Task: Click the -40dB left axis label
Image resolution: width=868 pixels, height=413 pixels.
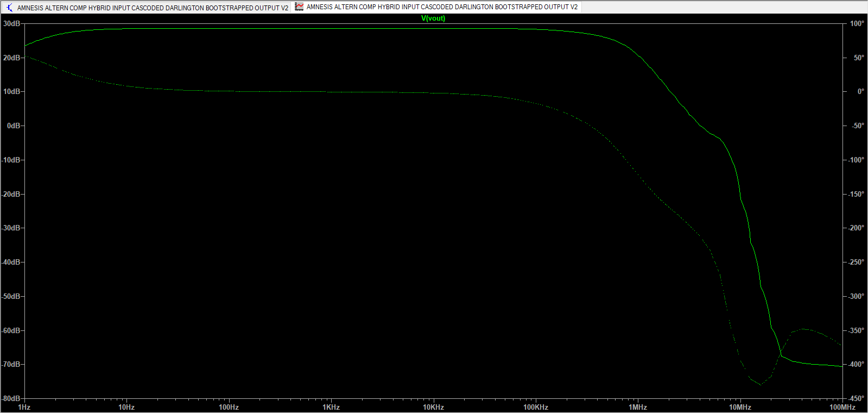Action: tap(11, 262)
